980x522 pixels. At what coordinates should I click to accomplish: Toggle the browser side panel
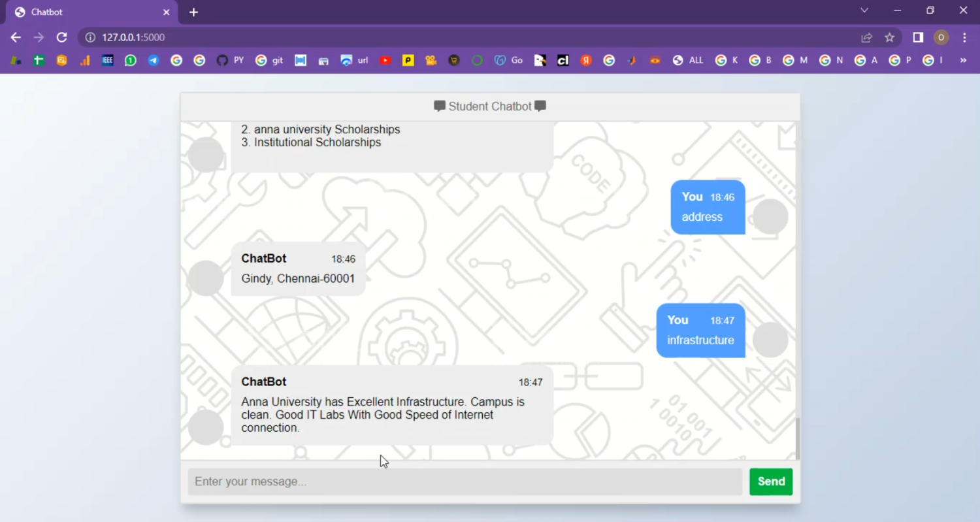pos(918,37)
